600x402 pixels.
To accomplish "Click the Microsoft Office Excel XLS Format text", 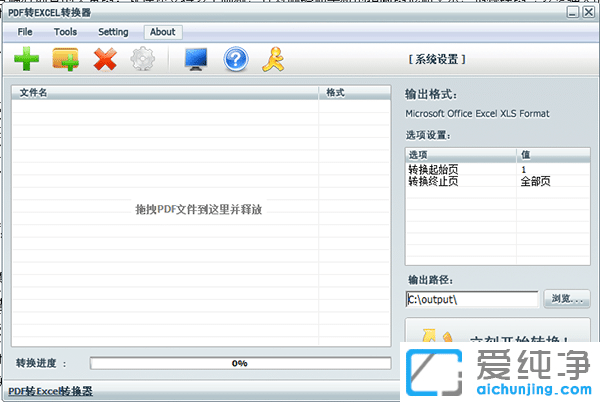I will (477, 114).
